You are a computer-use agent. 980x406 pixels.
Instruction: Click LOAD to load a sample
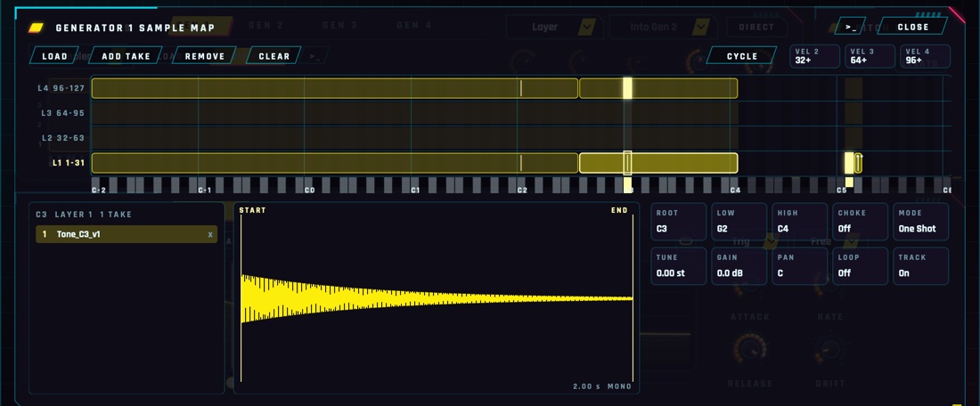click(x=54, y=56)
